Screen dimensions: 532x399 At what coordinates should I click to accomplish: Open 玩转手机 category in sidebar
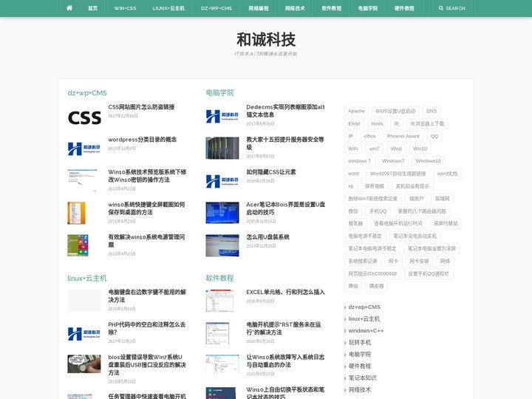coord(360,342)
